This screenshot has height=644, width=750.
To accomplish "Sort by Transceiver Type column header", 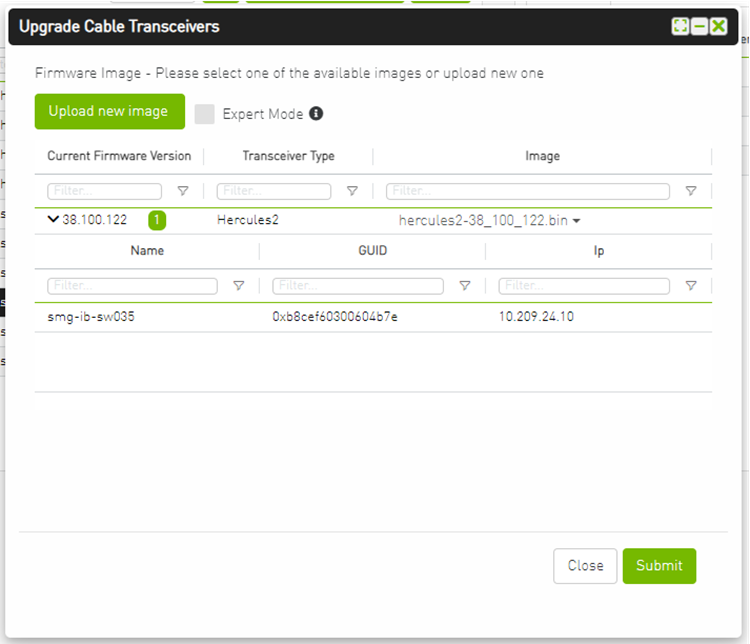I will coord(288,156).
